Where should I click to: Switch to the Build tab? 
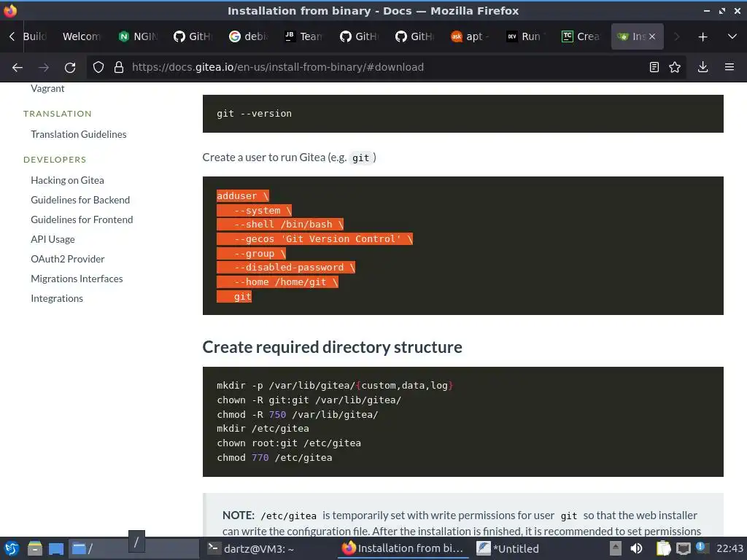[x=36, y=36]
